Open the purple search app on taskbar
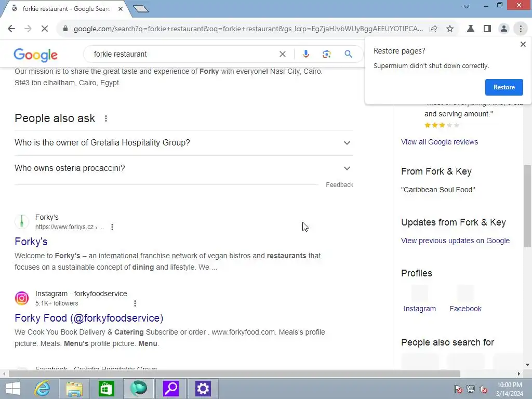 pyautogui.click(x=170, y=389)
